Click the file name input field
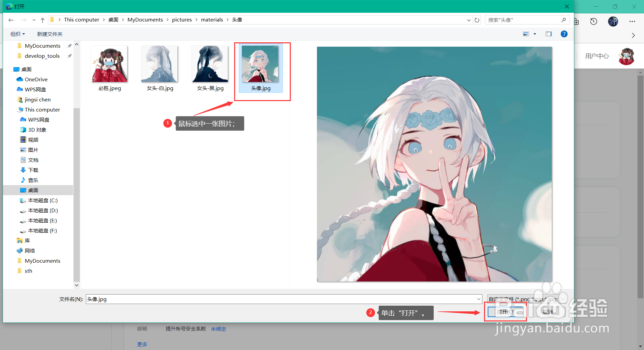Viewport: 644px width, 350px height. [x=281, y=299]
